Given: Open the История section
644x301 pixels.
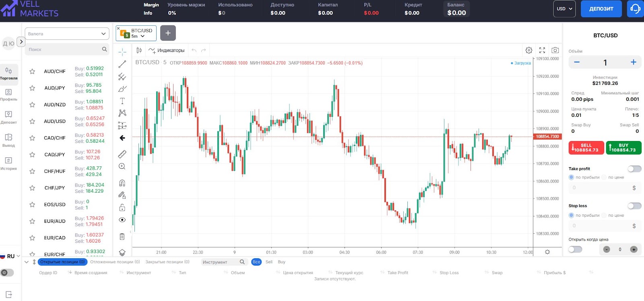Looking at the screenshot, I should [9, 164].
